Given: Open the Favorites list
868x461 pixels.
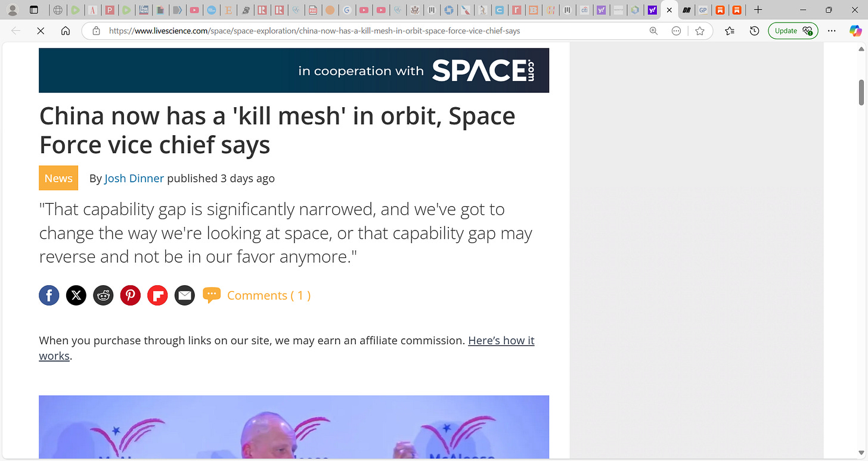Looking at the screenshot, I should pyautogui.click(x=730, y=31).
